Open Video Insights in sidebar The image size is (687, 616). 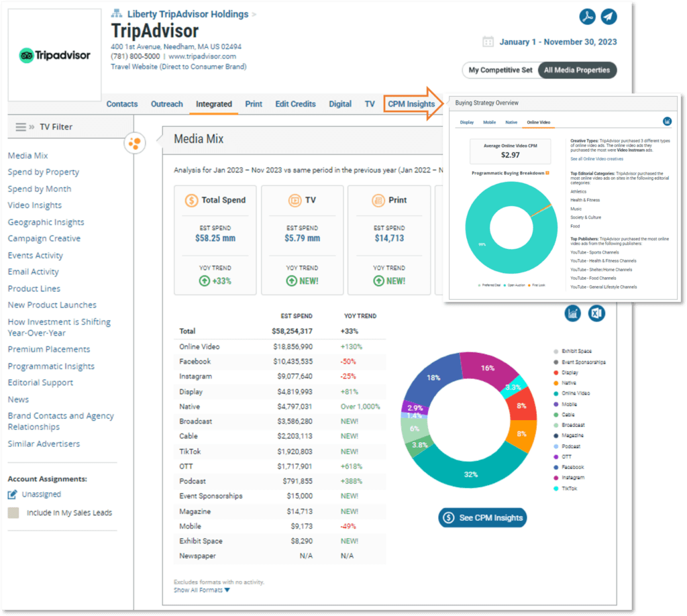pyautogui.click(x=35, y=205)
